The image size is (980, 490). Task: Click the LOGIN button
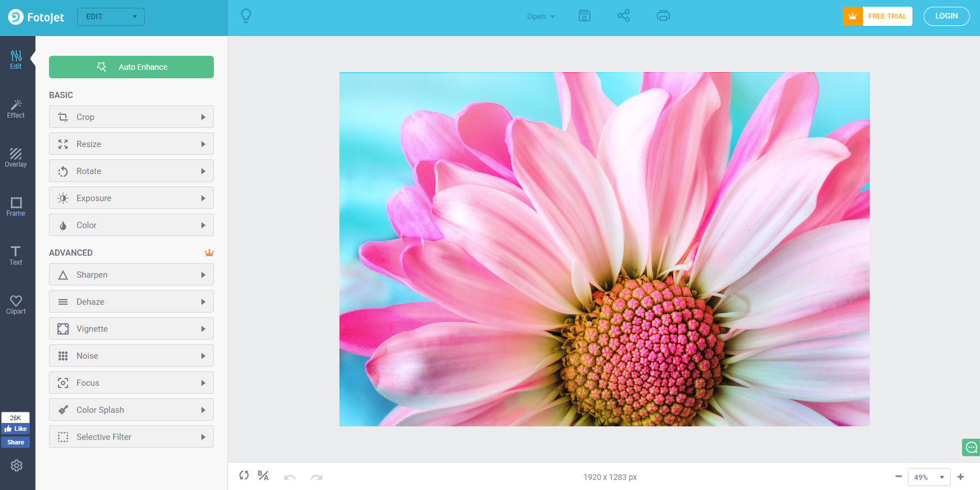pyautogui.click(x=946, y=16)
